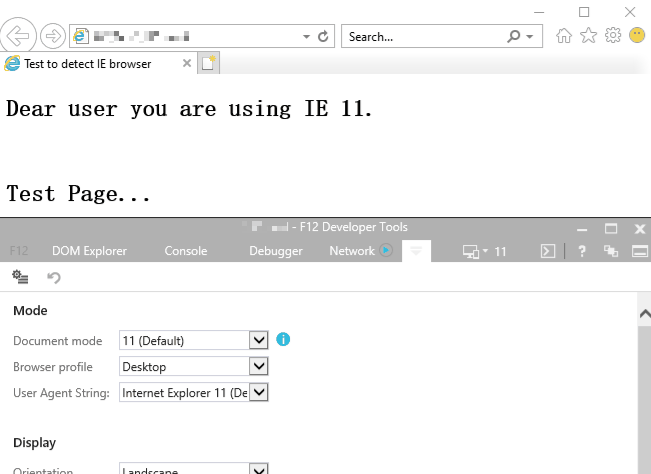Close the F12 Developer Tools pane
Screen dimensions: 651x474
[640, 229]
